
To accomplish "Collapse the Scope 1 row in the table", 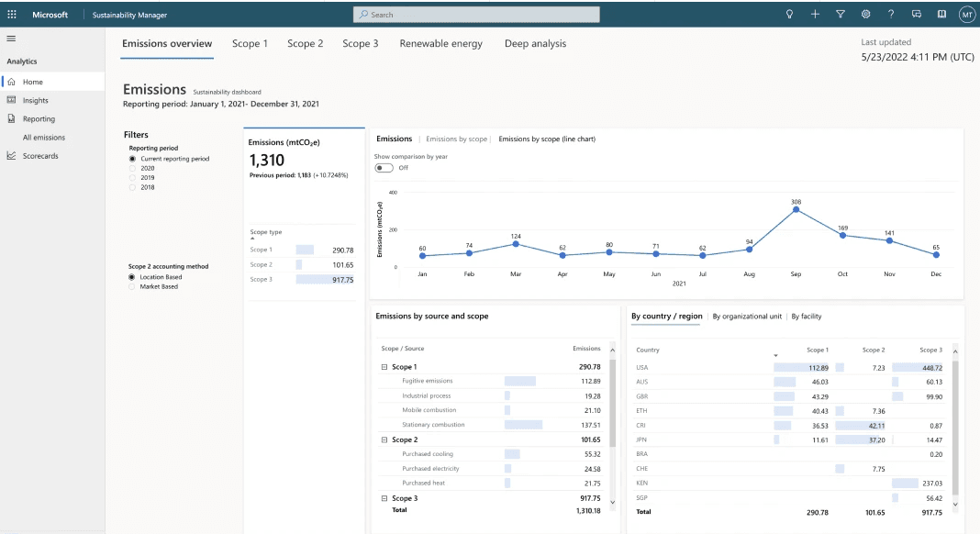I will (x=384, y=367).
